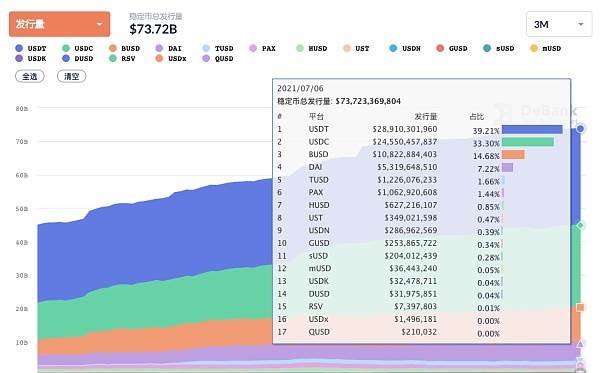The image size is (600, 373).
Task: Click the 清空 clear button
Action: click(72, 76)
